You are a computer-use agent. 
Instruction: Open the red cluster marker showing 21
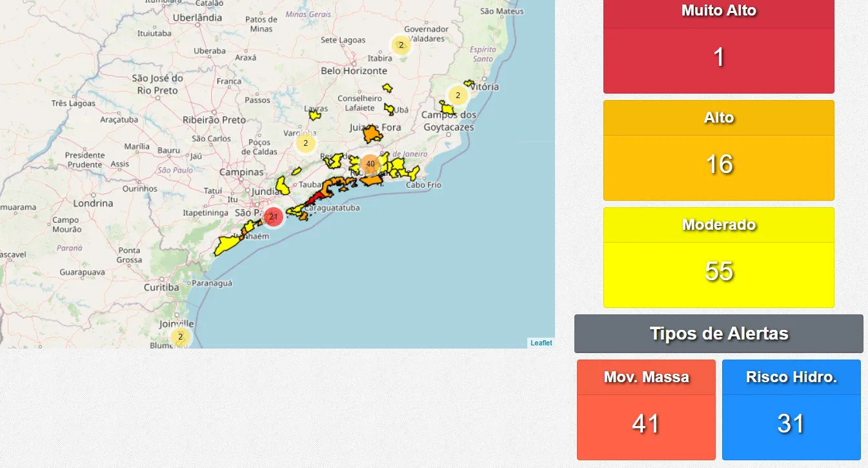pyautogui.click(x=273, y=217)
